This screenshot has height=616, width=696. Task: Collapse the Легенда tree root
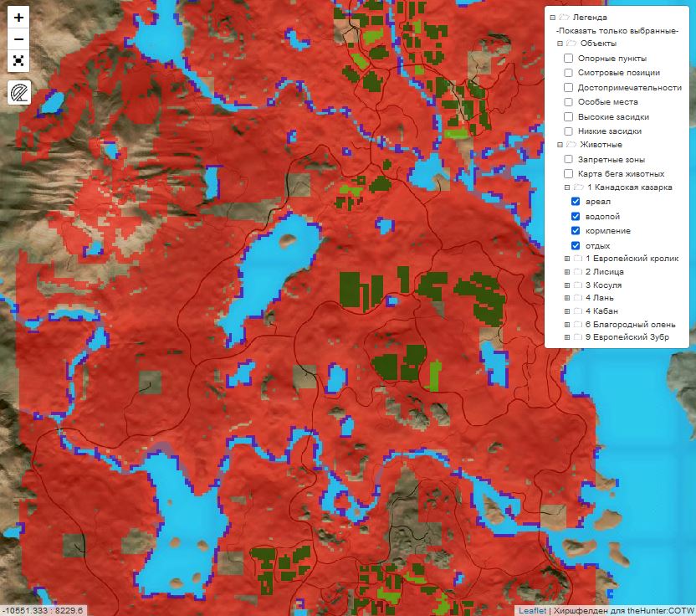pyautogui.click(x=553, y=18)
